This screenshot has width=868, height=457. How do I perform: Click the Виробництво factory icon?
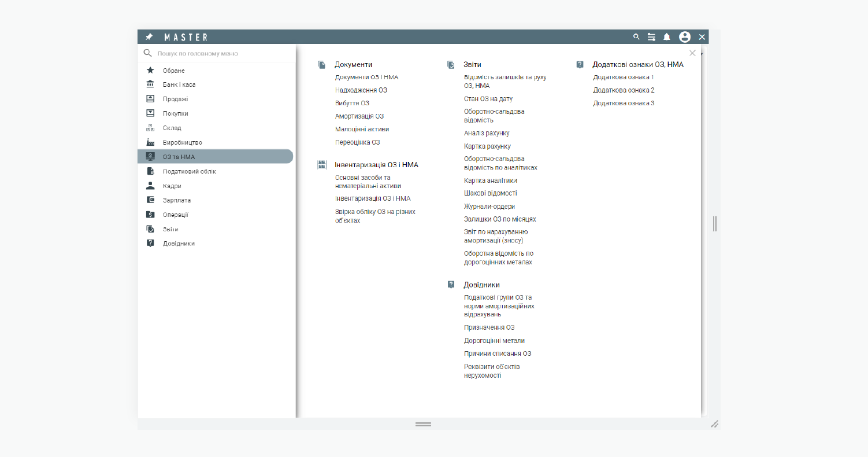[150, 142]
